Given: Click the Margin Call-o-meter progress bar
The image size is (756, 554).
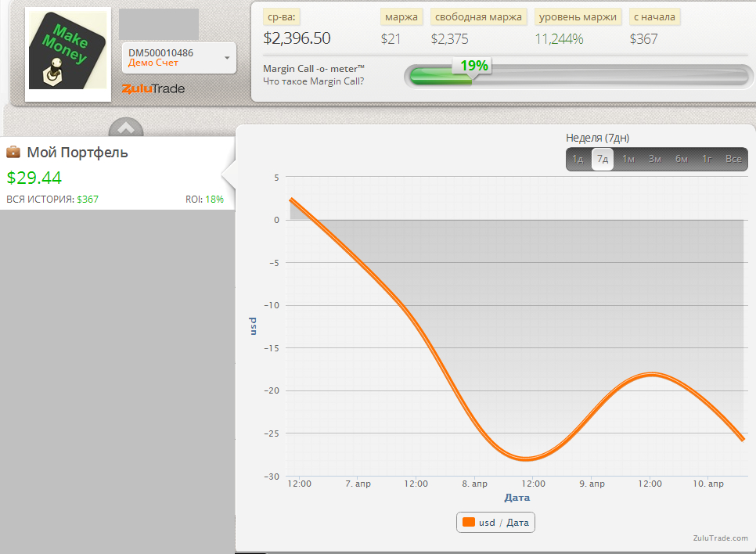Looking at the screenshot, I should pyautogui.click(x=578, y=76).
